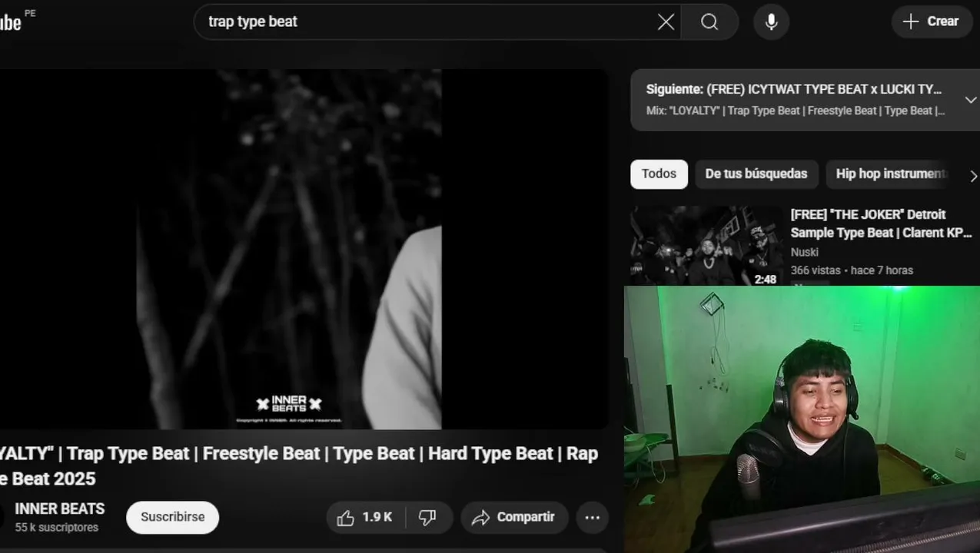Viewport: 980px width, 553px height.
Task: Select the Todos filter chip
Action: point(659,174)
